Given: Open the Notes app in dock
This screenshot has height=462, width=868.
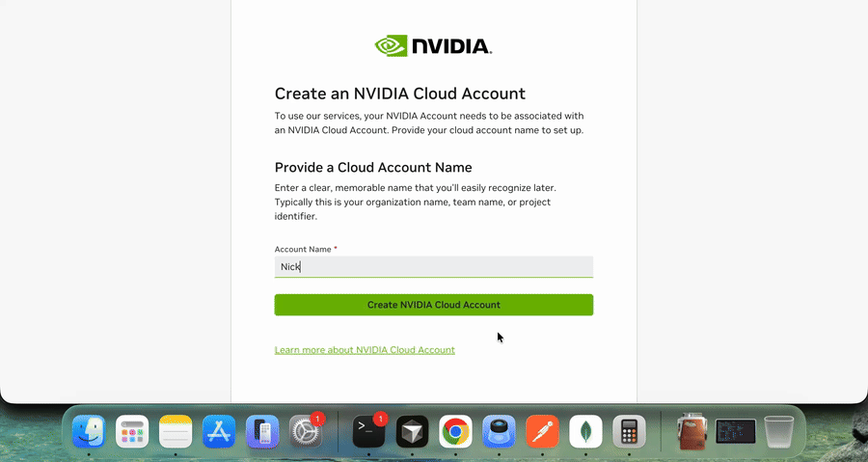Looking at the screenshot, I should tap(176, 431).
